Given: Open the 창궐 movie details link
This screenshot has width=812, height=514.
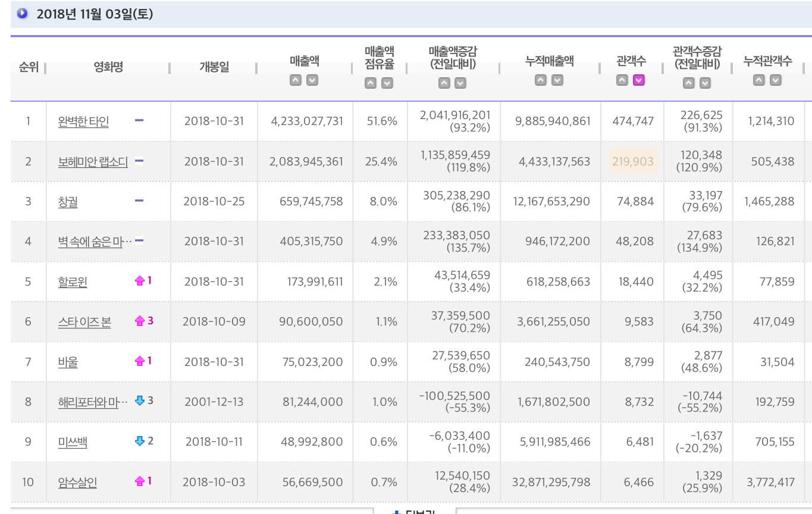Looking at the screenshot, I should click(68, 202).
